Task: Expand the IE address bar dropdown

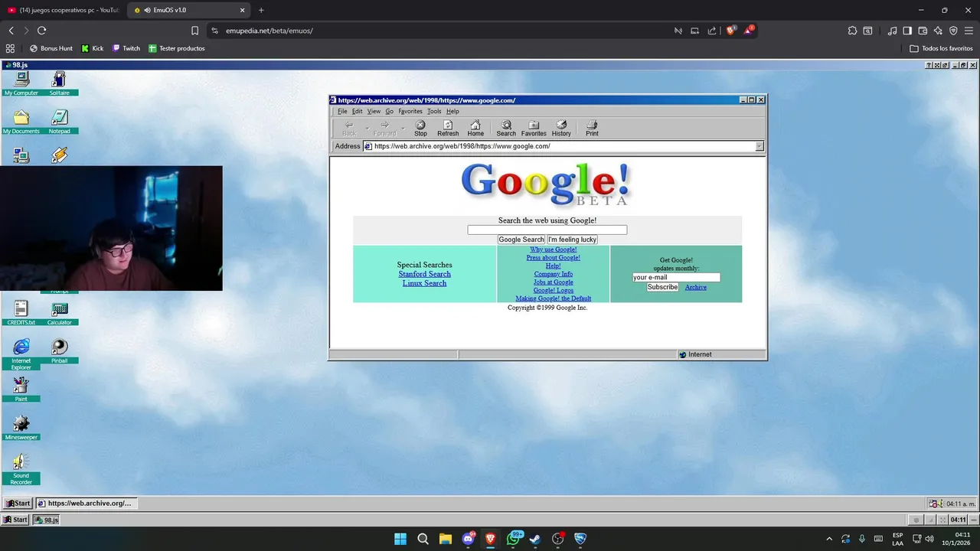Action: coord(759,146)
